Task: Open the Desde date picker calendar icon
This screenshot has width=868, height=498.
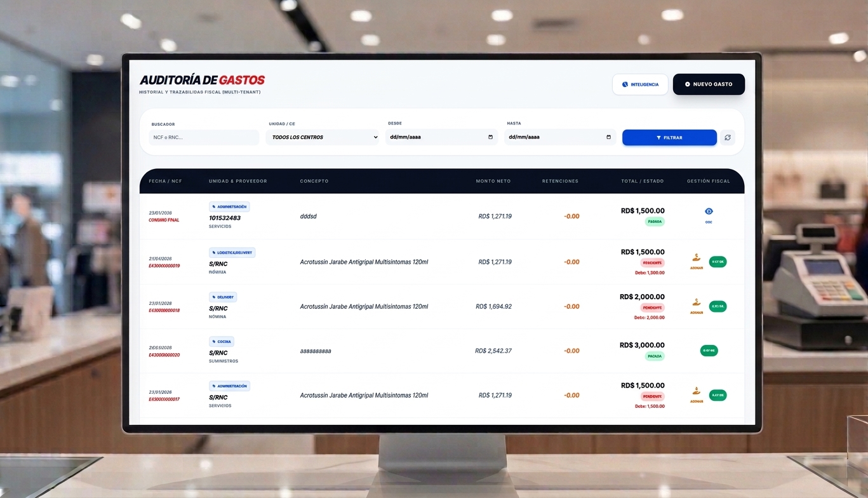Action: point(490,137)
